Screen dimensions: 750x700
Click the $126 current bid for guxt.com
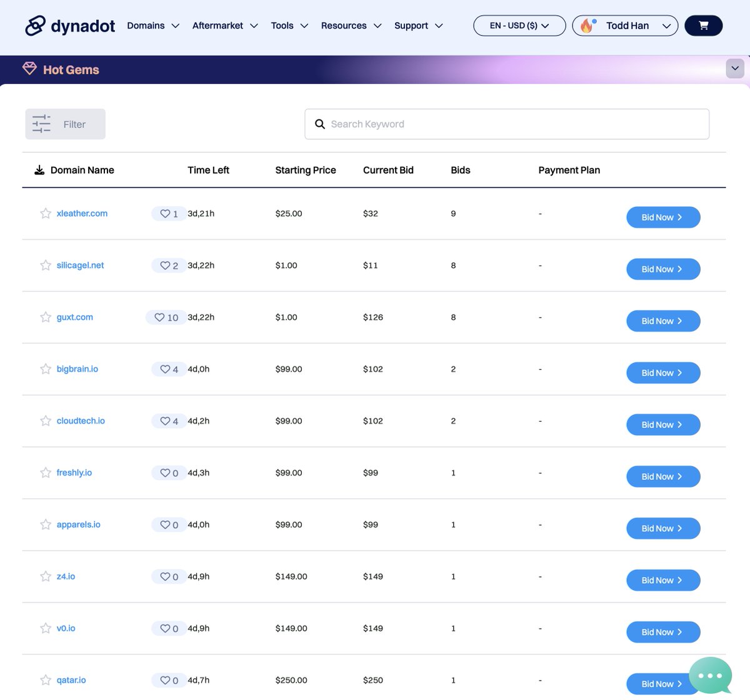(373, 317)
